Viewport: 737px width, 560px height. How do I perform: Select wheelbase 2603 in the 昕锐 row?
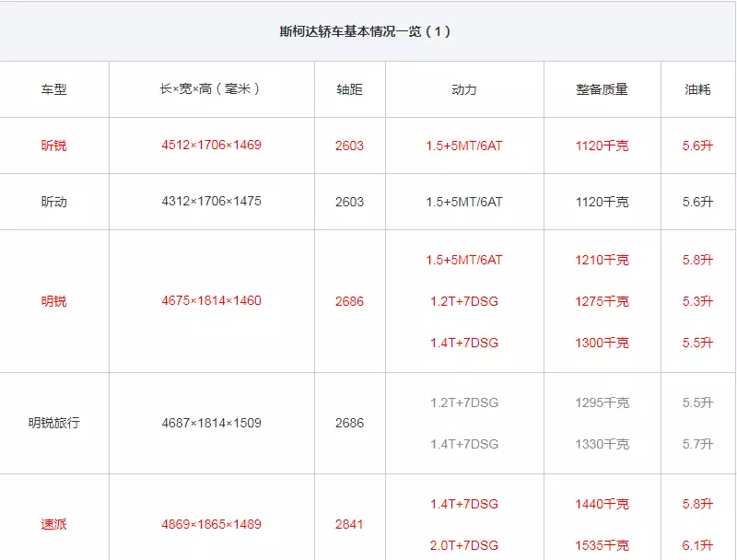pos(349,146)
